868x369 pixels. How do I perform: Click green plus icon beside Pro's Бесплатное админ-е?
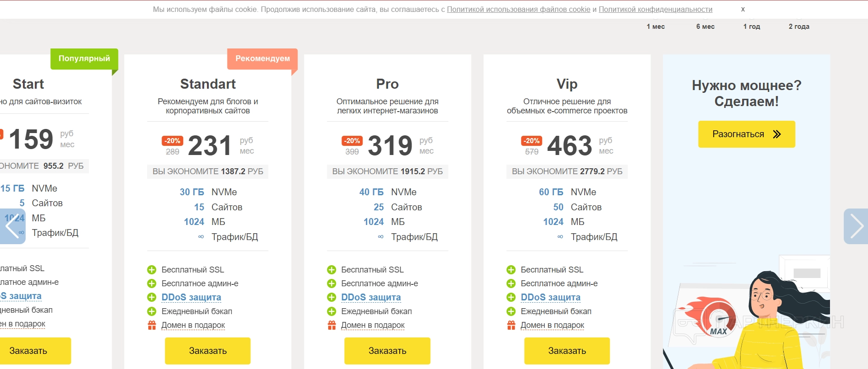pyautogui.click(x=331, y=283)
